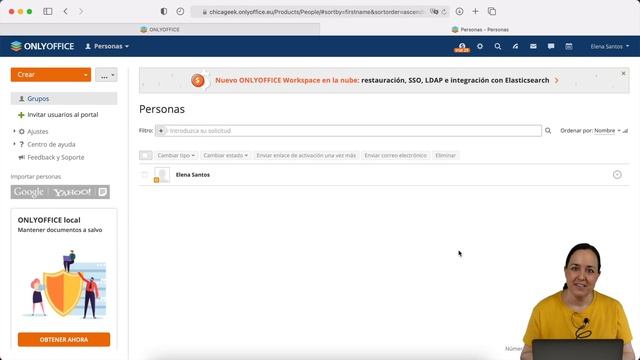Open Cambiar tipo dropdown
This screenshot has width=640, height=360.
tap(176, 156)
